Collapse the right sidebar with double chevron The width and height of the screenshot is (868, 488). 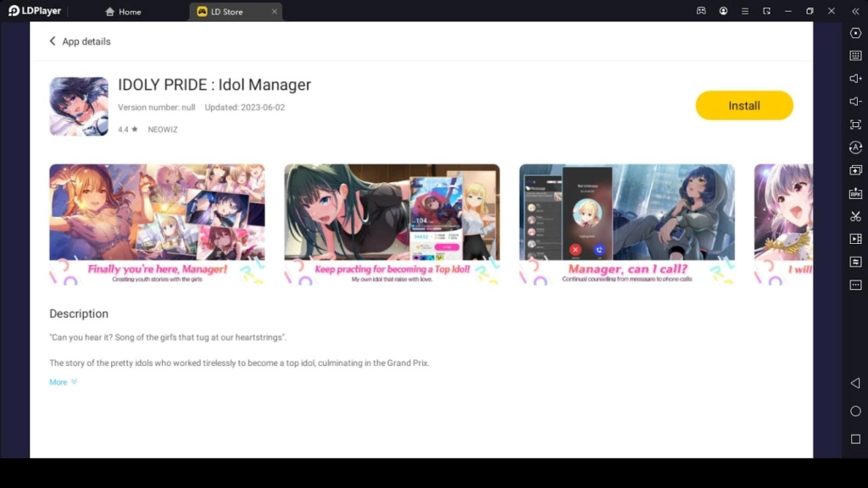855,11
